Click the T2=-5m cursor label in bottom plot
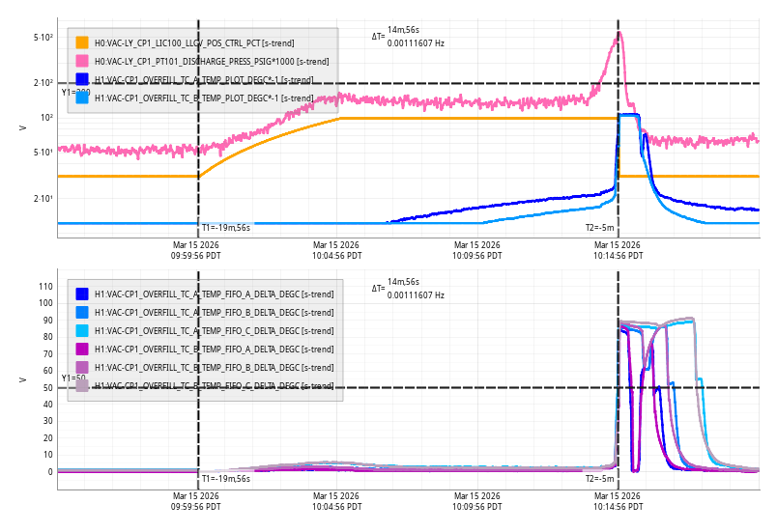Screen dimensions: 777x532 click(599, 479)
